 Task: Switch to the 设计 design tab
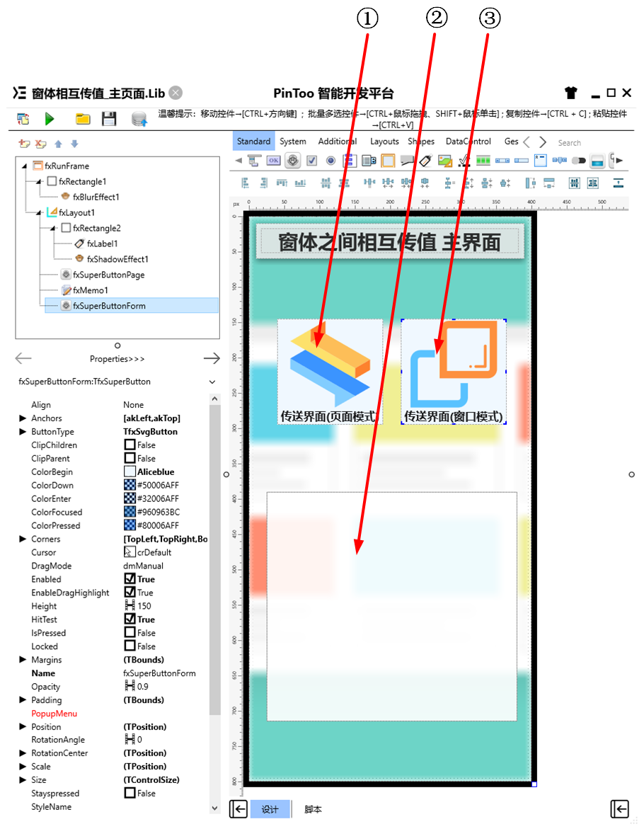270,809
